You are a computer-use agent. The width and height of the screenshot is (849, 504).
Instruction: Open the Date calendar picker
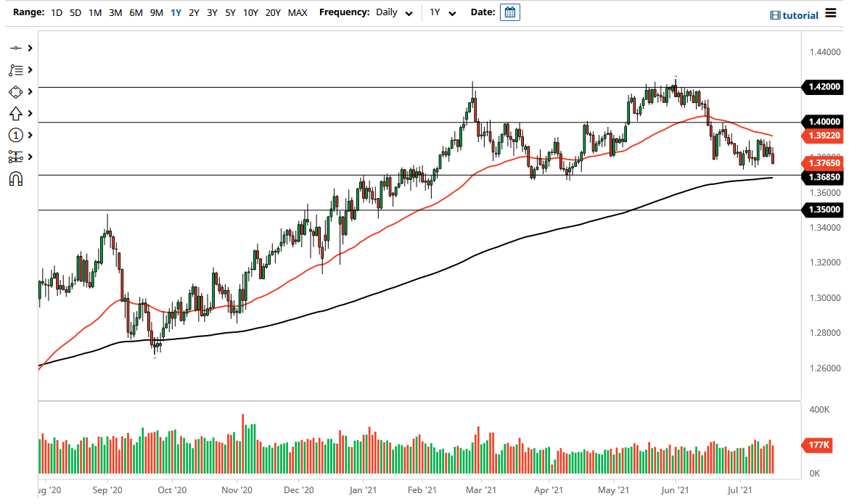510,12
